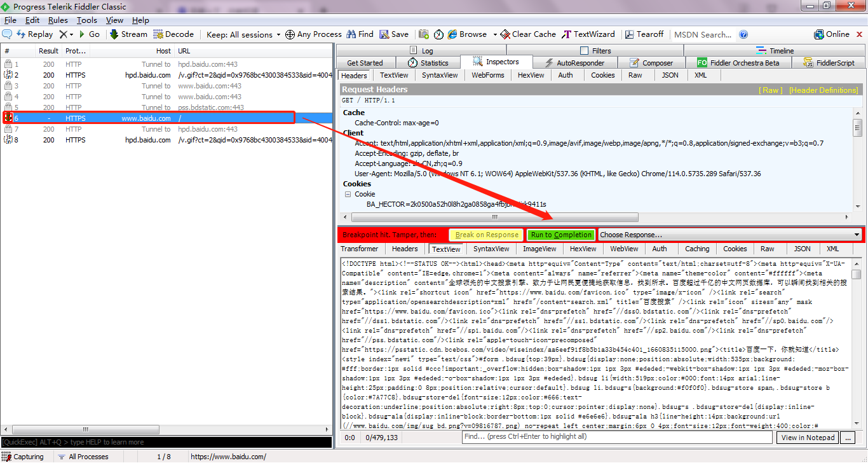Click the Break on Response button

pos(486,235)
